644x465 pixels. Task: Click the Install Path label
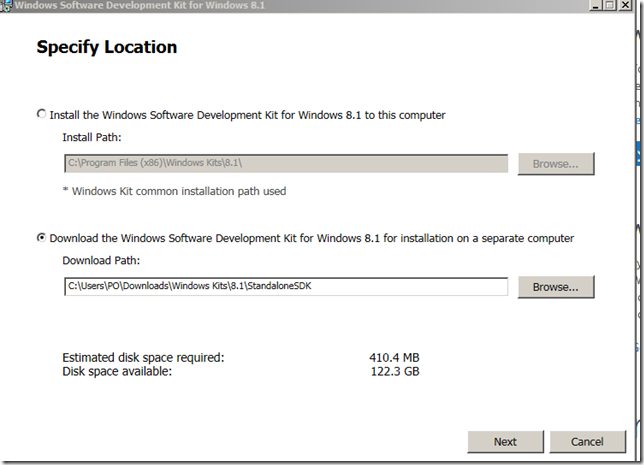[x=92, y=138]
